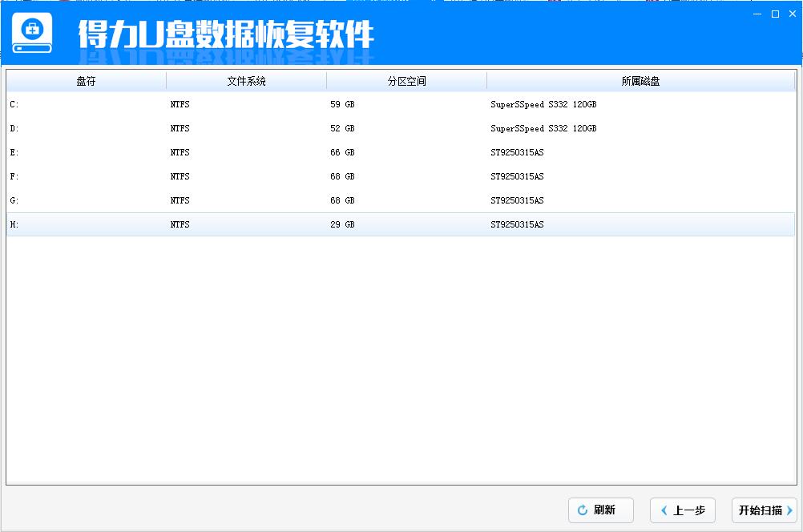Screen dimensions: 803x532
Task: Click the USB recovery app logo icon
Action: [31, 34]
